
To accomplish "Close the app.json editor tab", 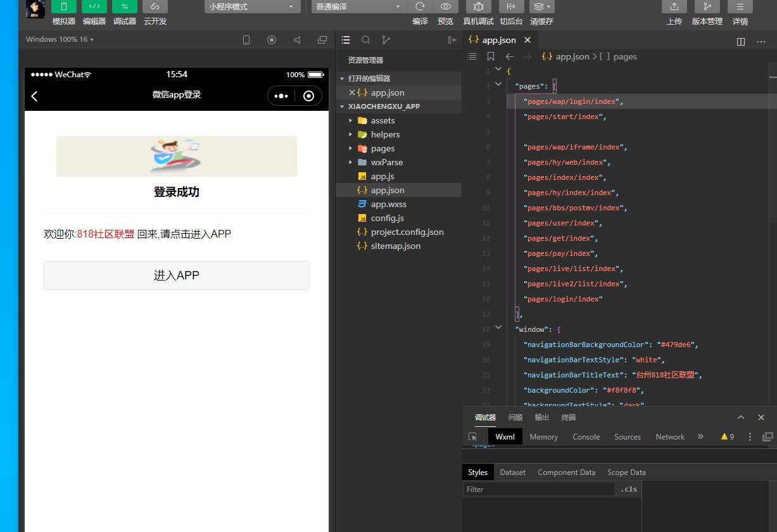I will 527,40.
